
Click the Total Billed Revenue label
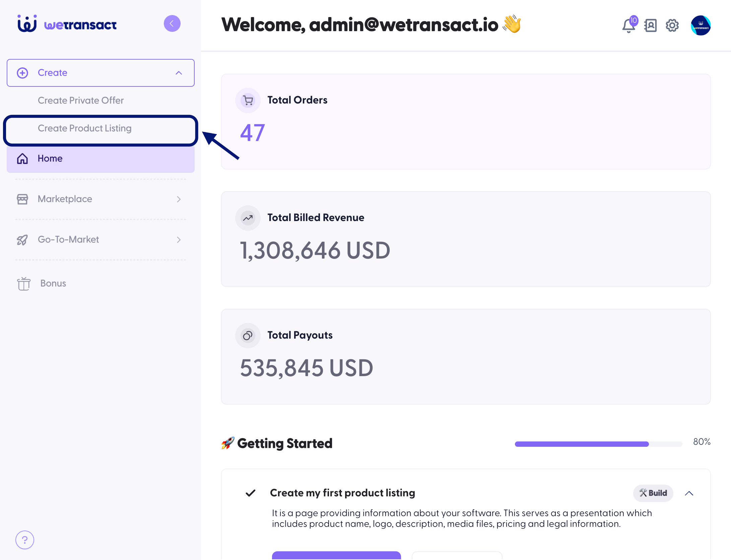point(316,218)
